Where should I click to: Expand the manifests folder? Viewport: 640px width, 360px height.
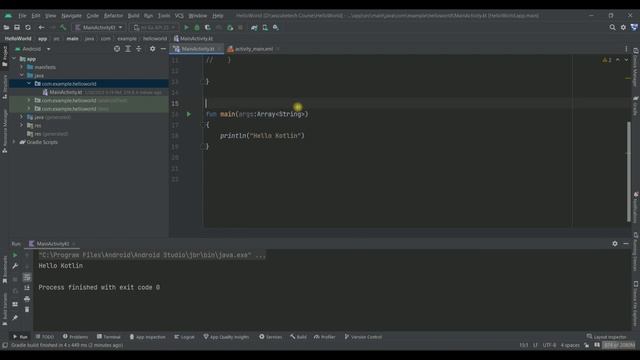[22, 67]
